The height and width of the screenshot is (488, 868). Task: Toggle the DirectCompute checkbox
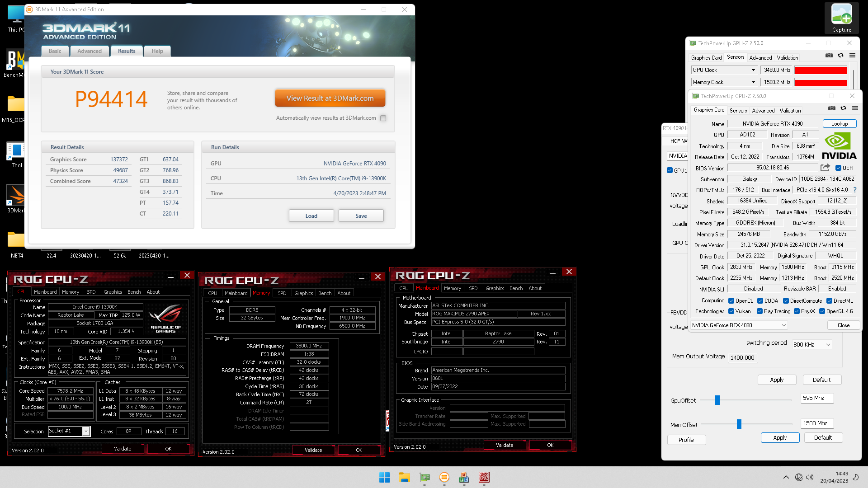[786, 300]
